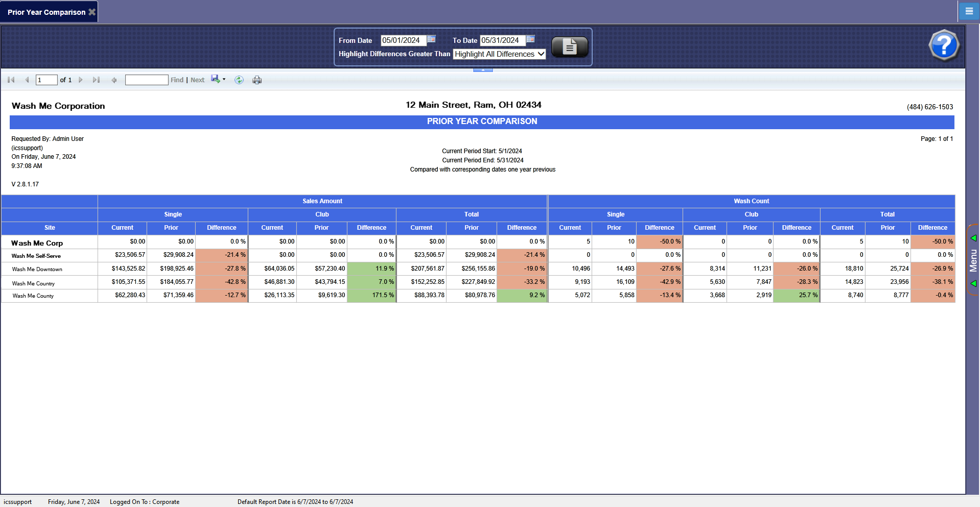Click the find text input field

147,80
